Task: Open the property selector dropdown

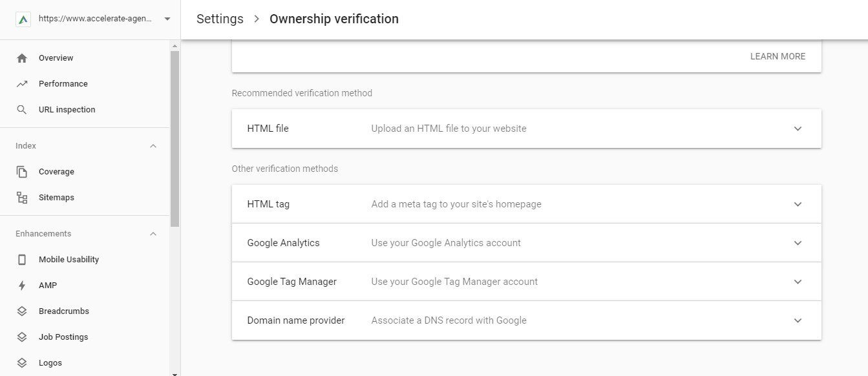Action: 167,19
